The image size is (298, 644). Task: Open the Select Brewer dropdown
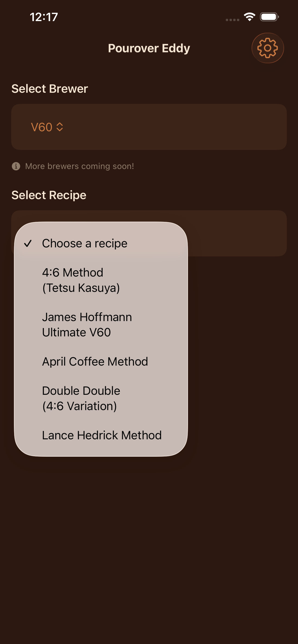(x=149, y=127)
